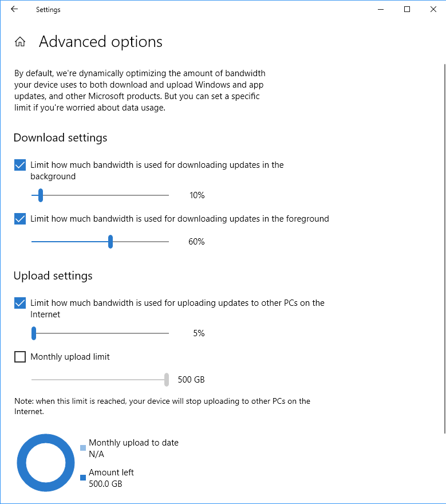The width and height of the screenshot is (446, 504).
Task: Uncheck background download bandwidth limit checkbox
Action: click(20, 165)
